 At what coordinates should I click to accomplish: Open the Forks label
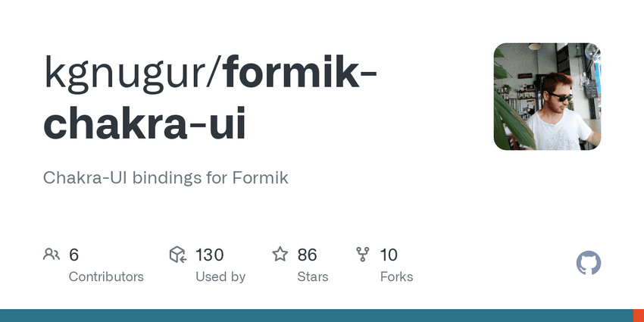click(x=396, y=277)
